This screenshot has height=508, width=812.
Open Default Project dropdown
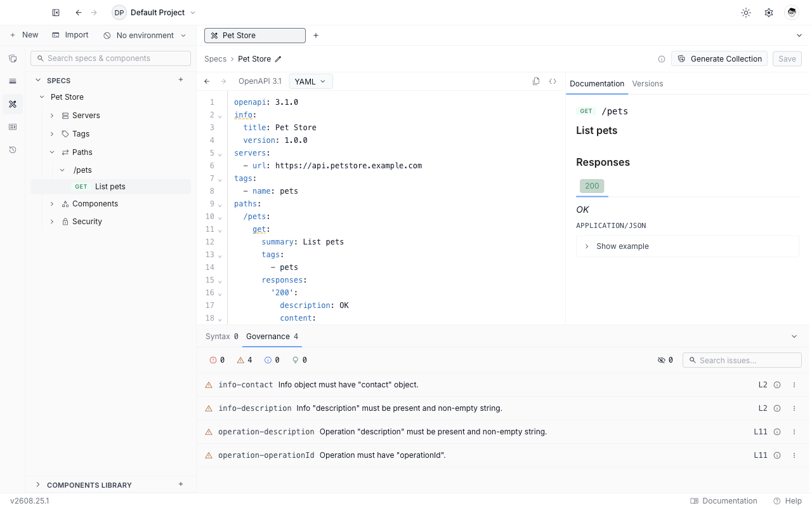[x=154, y=13]
